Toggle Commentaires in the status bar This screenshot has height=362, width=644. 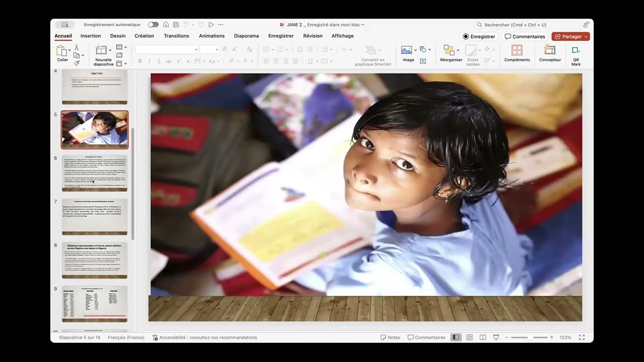[427, 337]
